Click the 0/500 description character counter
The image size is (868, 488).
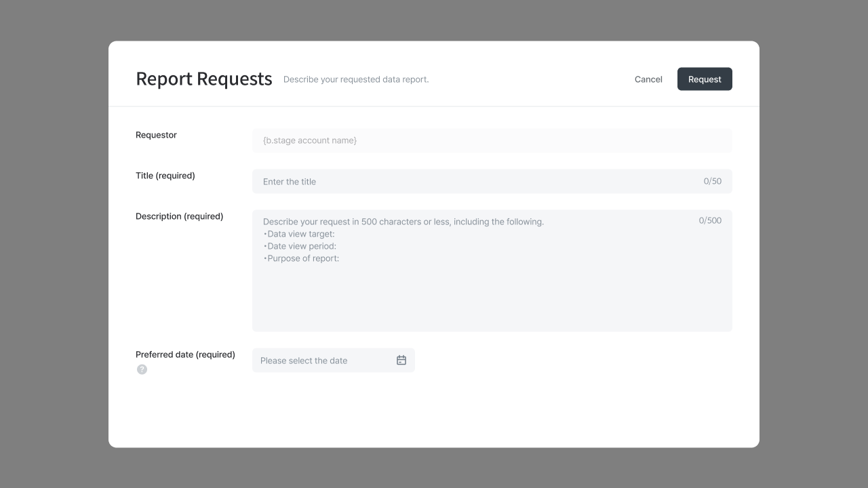[711, 220]
